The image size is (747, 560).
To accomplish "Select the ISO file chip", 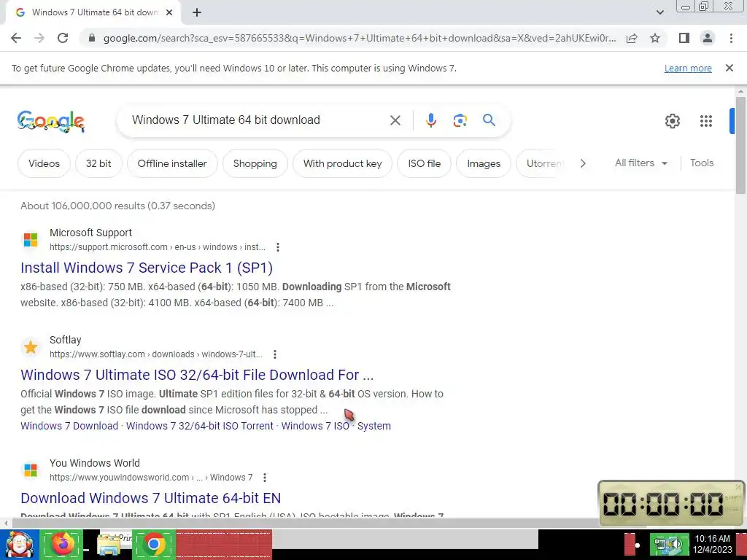I will coord(424,163).
